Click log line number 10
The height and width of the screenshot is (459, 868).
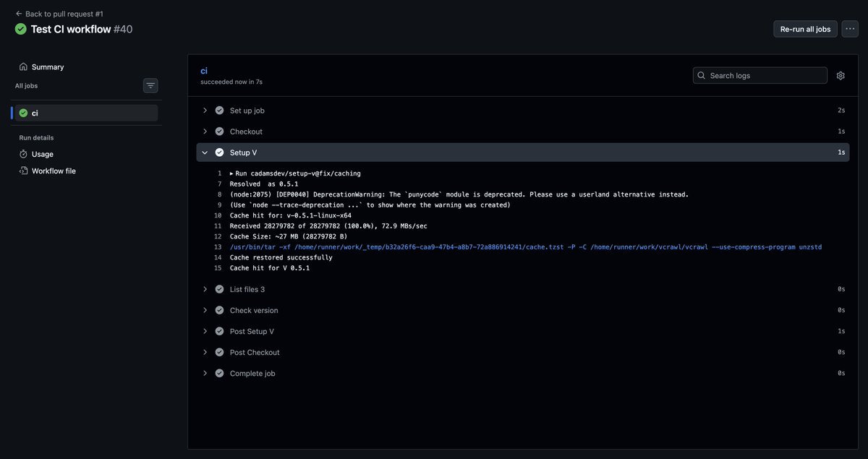click(x=218, y=215)
